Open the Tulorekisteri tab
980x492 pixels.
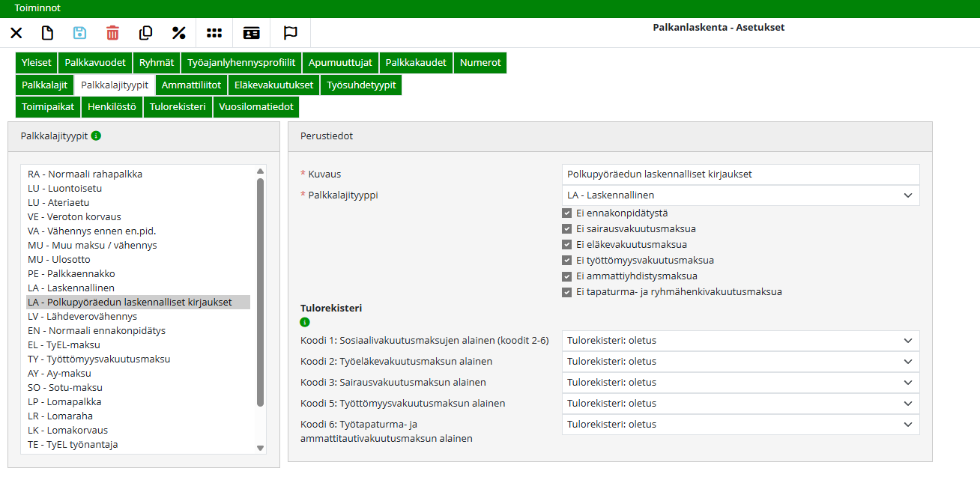coord(178,107)
